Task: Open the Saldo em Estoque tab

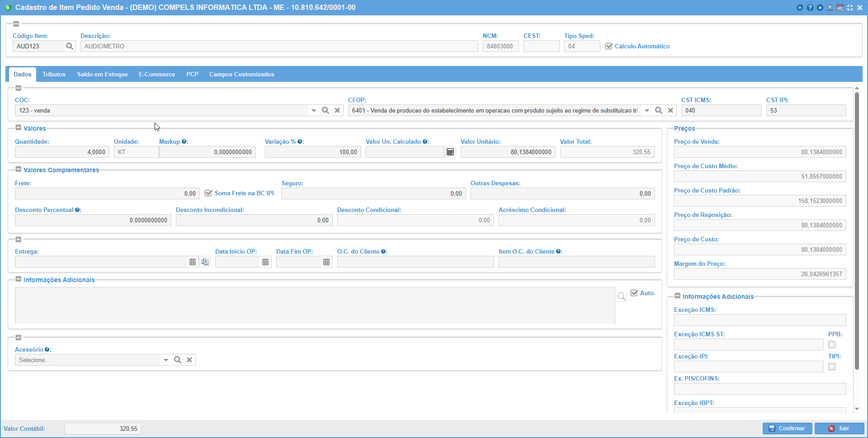Action: (x=103, y=74)
